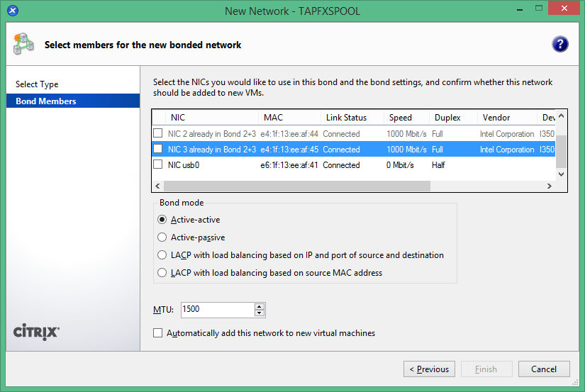585x392 pixels.
Task: Select MAC e4:1f:13:ee:af:44 cell
Action: [289, 133]
